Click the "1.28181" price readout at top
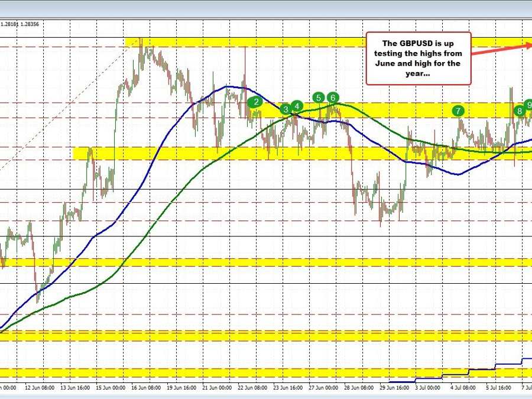This screenshot has height=399, width=532. click(x=9, y=24)
